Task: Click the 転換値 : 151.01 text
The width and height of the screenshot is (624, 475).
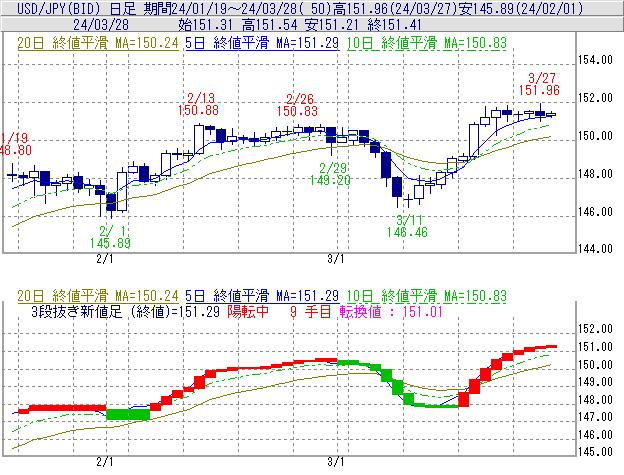Action: 391,311
